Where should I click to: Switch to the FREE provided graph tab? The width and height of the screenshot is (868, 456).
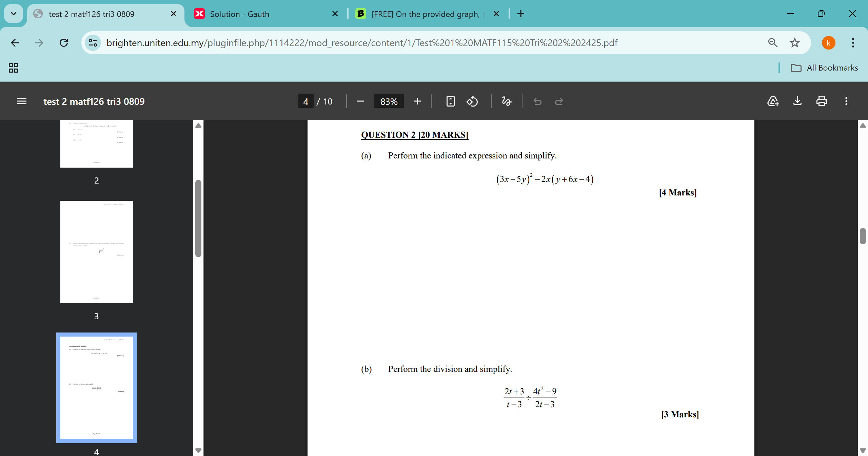pos(425,14)
